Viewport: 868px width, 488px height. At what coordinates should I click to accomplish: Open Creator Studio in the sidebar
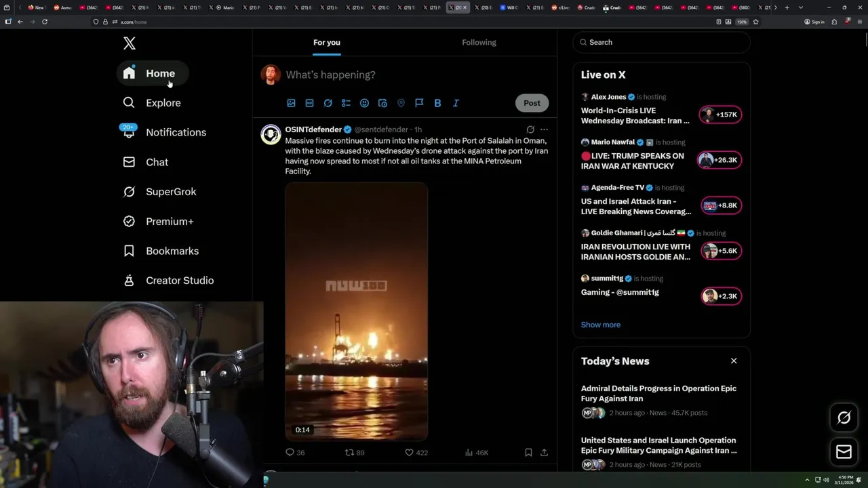[x=169, y=281]
